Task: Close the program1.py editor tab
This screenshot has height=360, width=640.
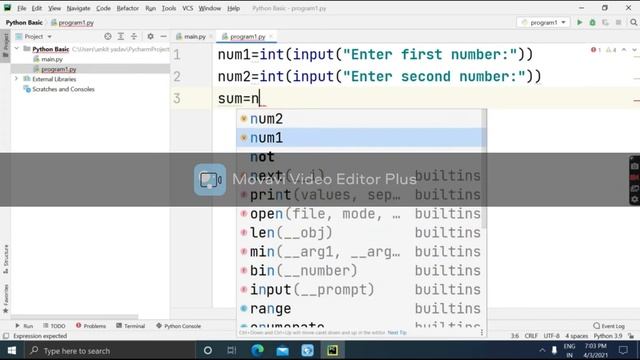Action: (x=271, y=37)
